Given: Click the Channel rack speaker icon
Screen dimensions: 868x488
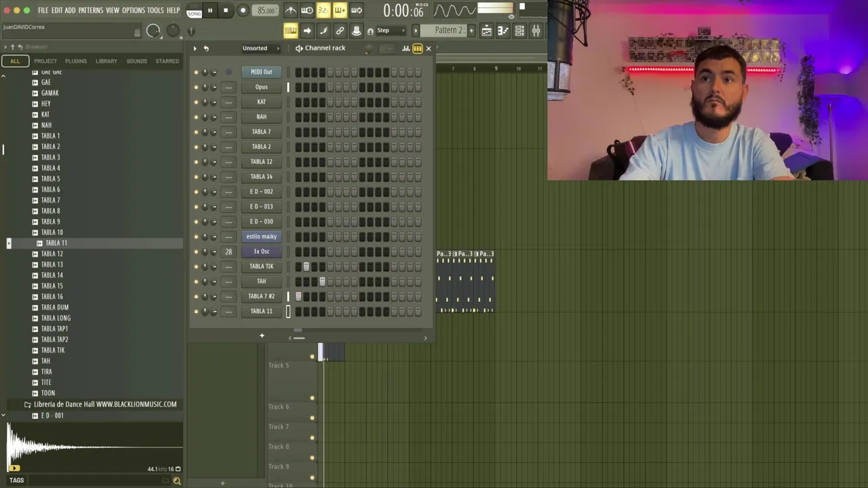Looking at the screenshot, I should point(299,48).
